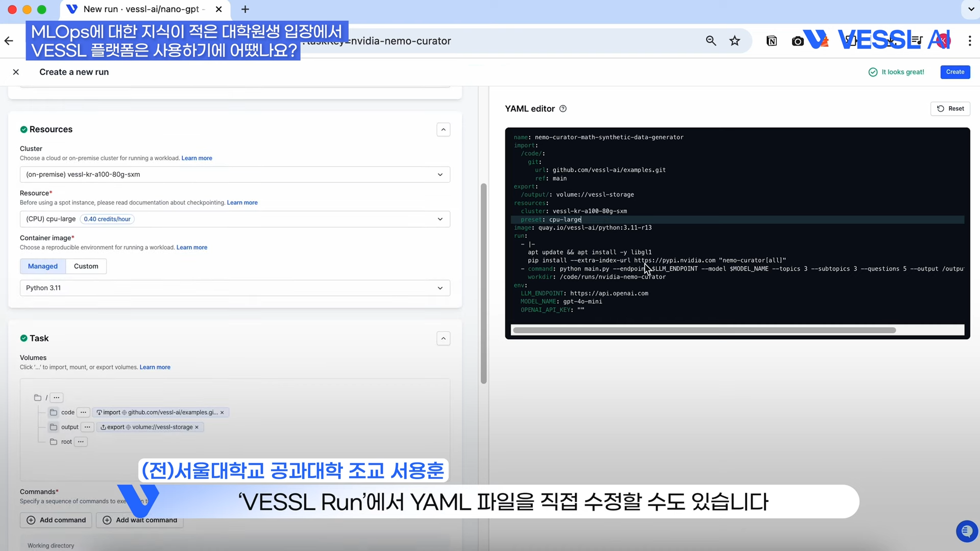
Task: Click the LLM_ENDPOINT line in YAML
Action: click(x=584, y=293)
